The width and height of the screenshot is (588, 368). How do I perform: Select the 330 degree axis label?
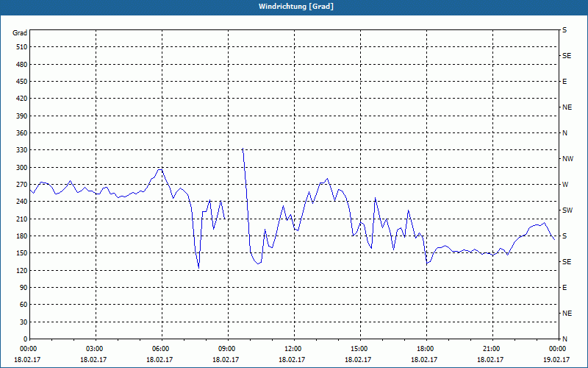(22, 150)
